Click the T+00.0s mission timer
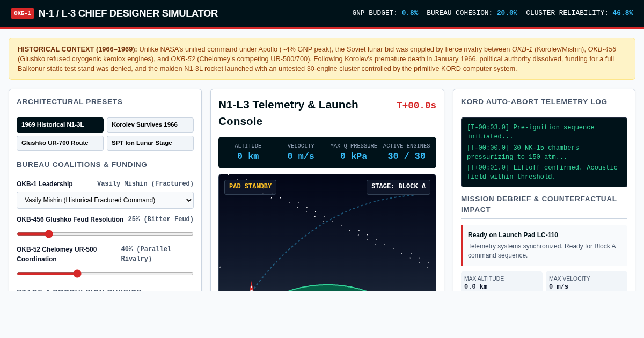Viewport: 644px width, 338px height. 416,106
